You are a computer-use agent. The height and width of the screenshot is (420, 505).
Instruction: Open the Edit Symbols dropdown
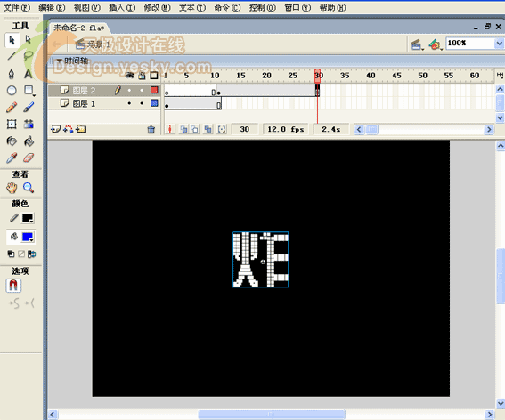pyautogui.click(x=436, y=44)
